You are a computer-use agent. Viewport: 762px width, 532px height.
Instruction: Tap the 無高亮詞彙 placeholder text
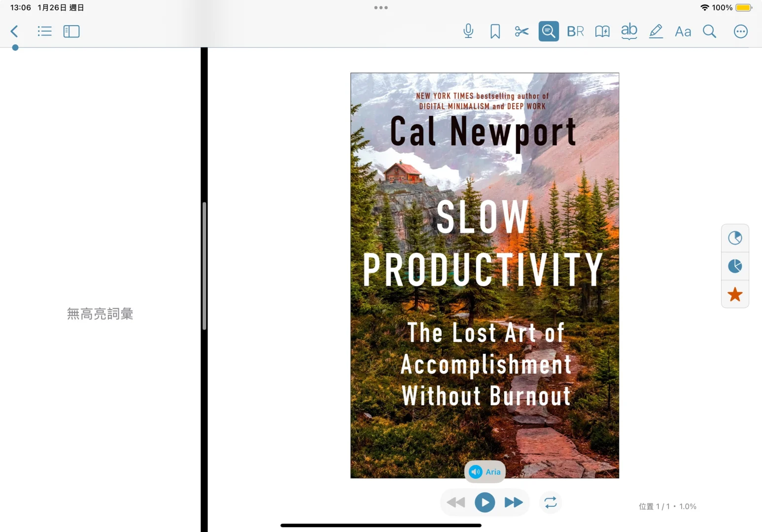[x=100, y=314]
